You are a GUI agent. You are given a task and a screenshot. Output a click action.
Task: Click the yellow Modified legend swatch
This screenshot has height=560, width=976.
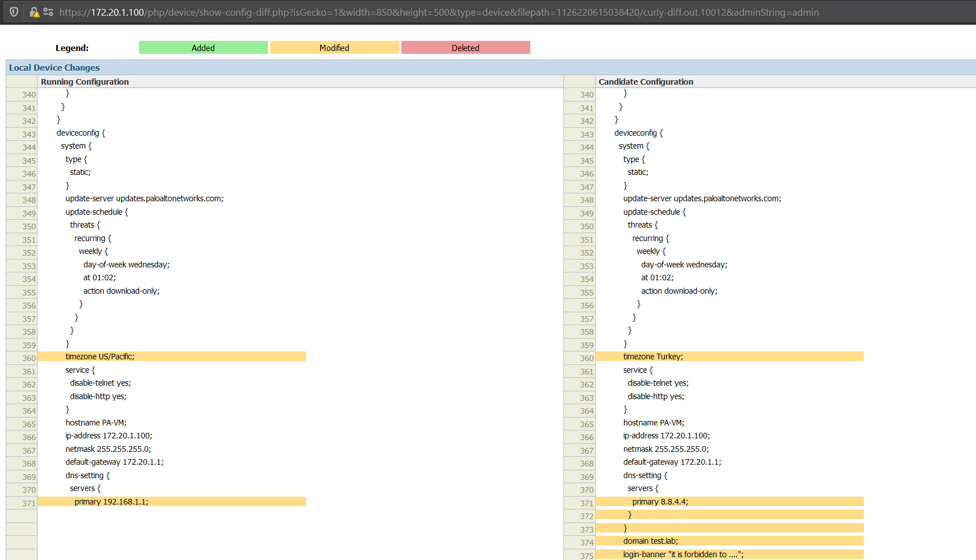coord(335,48)
